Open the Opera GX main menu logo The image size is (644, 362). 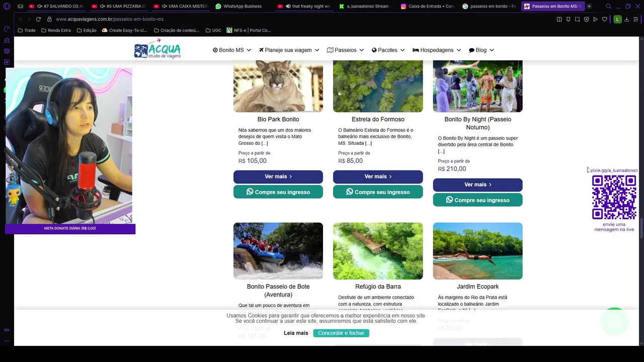(x=7, y=6)
